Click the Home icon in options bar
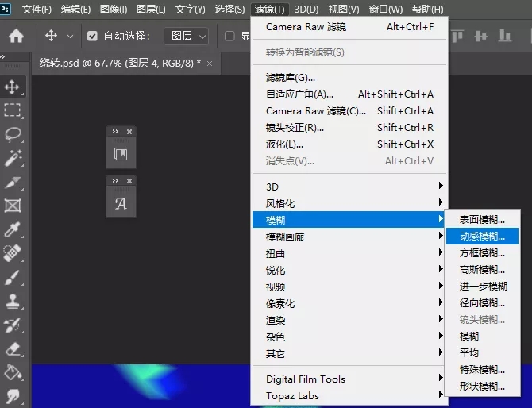Image resolution: width=532 pixels, height=408 pixels. point(16,36)
